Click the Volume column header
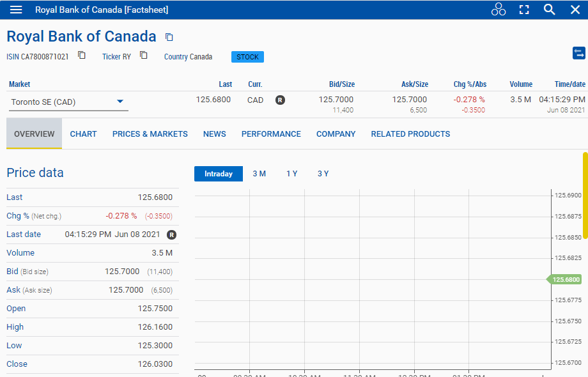 pos(521,84)
